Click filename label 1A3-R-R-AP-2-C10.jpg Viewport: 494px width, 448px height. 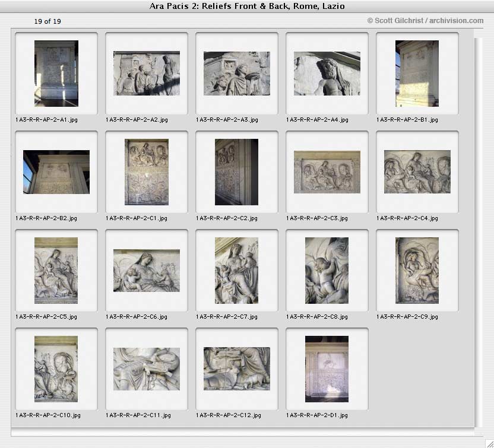click(x=48, y=415)
